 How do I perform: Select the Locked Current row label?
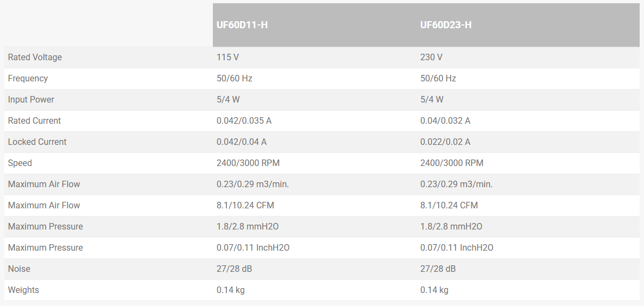point(37,142)
